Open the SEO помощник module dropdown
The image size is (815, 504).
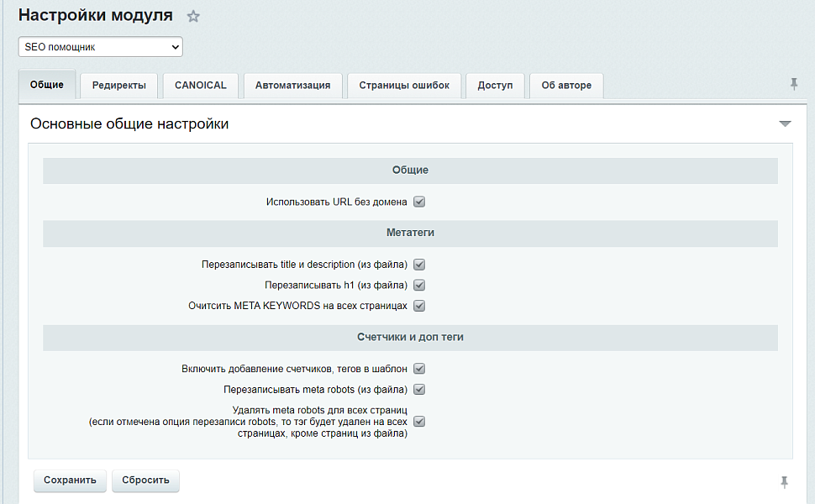[100, 46]
